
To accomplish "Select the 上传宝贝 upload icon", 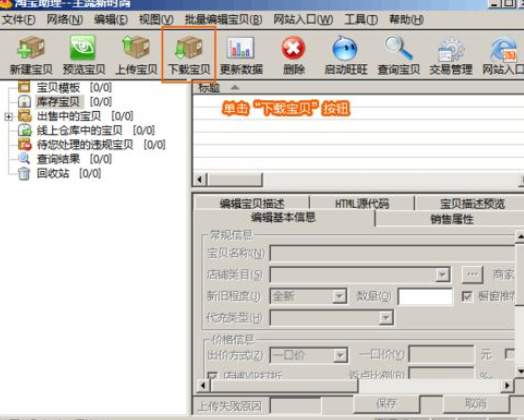I will click(136, 47).
